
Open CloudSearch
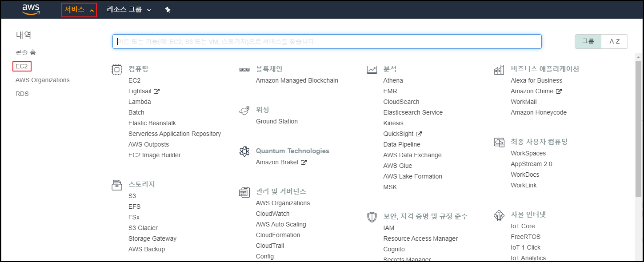pyautogui.click(x=401, y=102)
